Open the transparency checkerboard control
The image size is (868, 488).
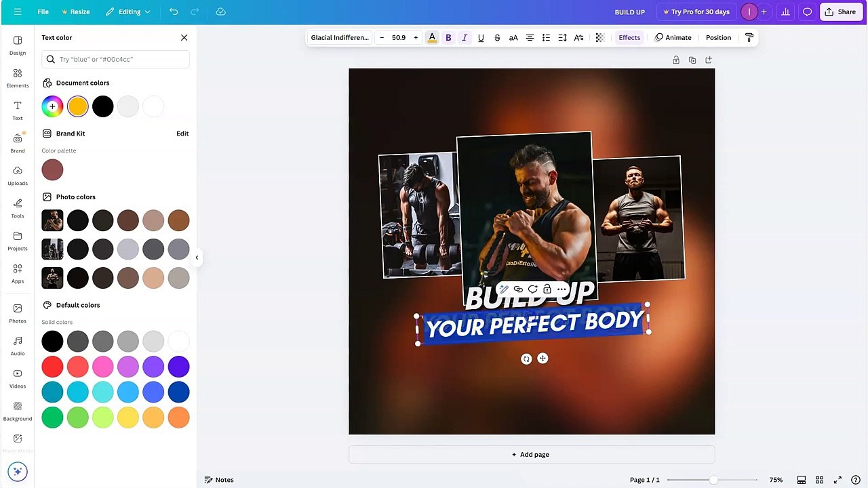(599, 37)
